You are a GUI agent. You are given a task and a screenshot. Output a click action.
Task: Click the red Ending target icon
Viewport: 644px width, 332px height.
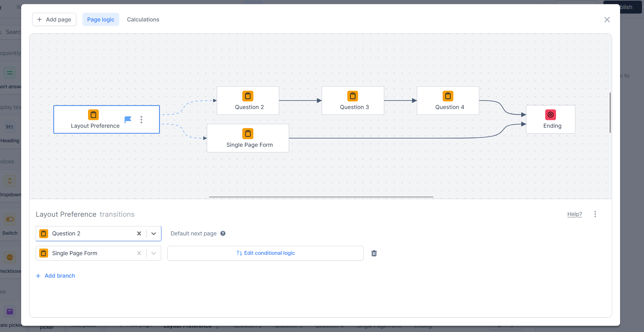(x=551, y=115)
